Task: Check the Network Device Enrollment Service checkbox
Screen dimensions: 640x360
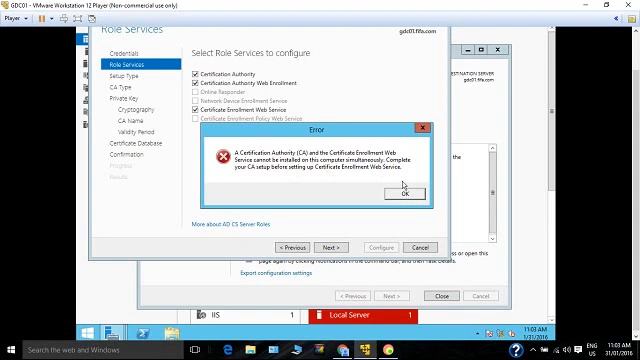Action: [195, 101]
